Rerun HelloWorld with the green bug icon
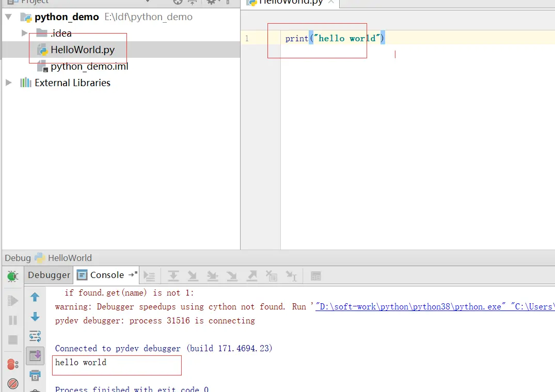 [13, 276]
